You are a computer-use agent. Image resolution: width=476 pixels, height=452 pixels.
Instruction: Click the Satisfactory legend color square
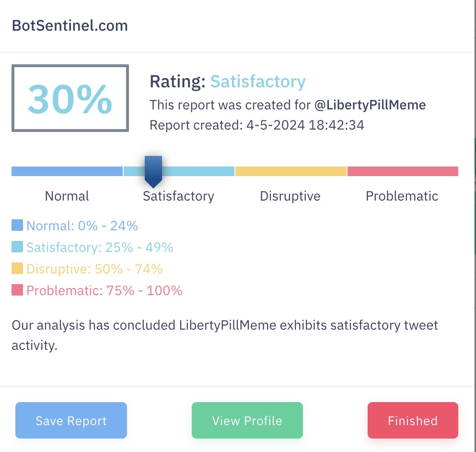coord(17,247)
